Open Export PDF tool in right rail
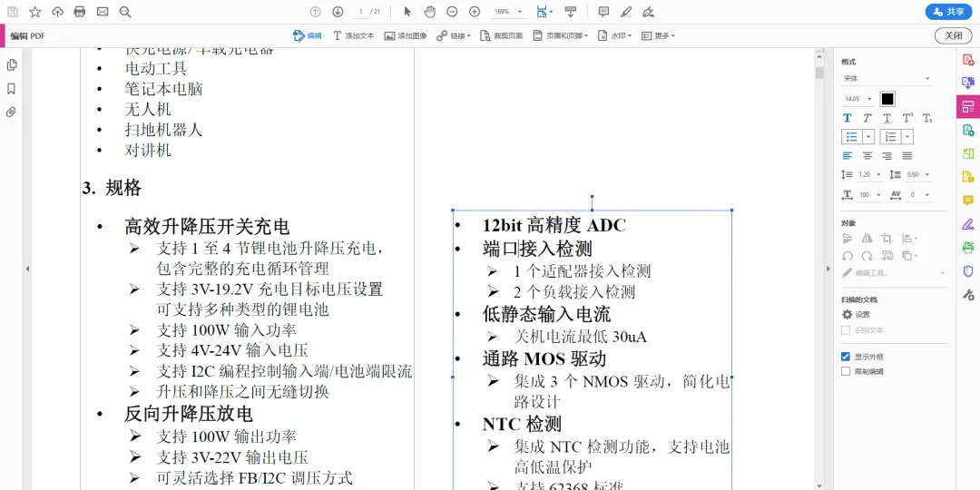980x490 pixels. click(968, 130)
